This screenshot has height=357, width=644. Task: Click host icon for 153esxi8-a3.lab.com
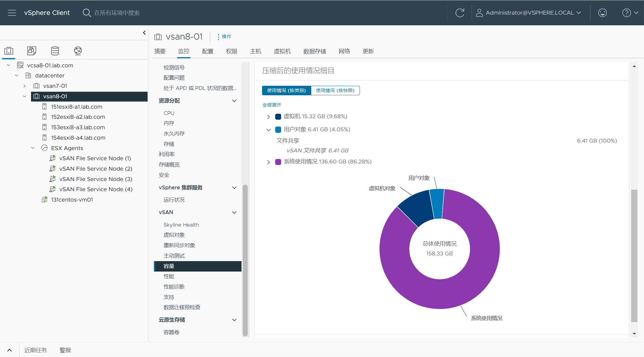[x=44, y=127]
